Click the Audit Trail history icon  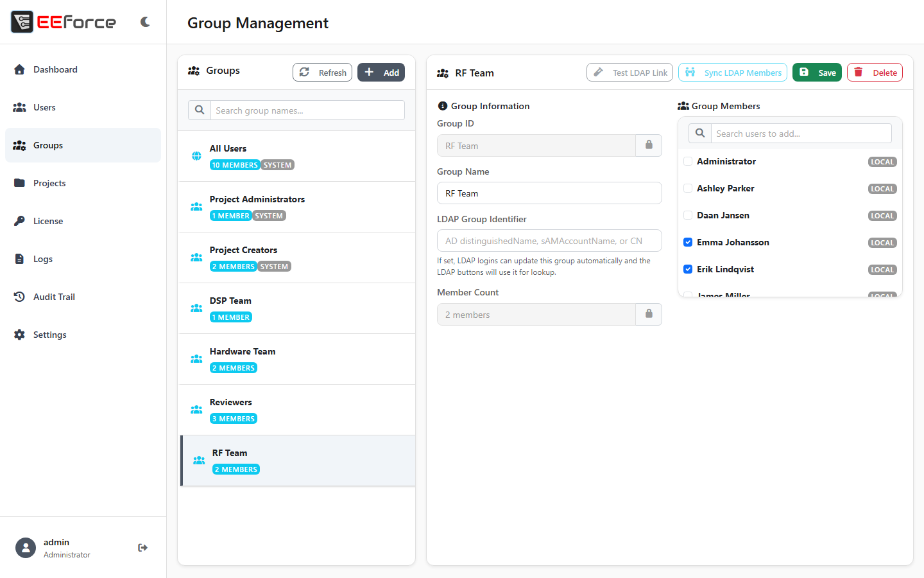tap(19, 297)
